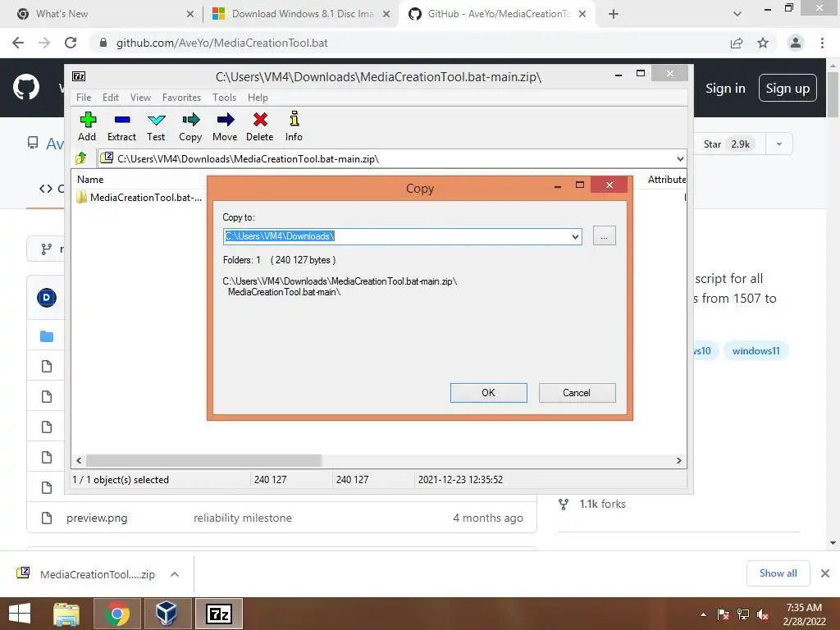Click the 7-Zip taskbar icon

point(219,614)
